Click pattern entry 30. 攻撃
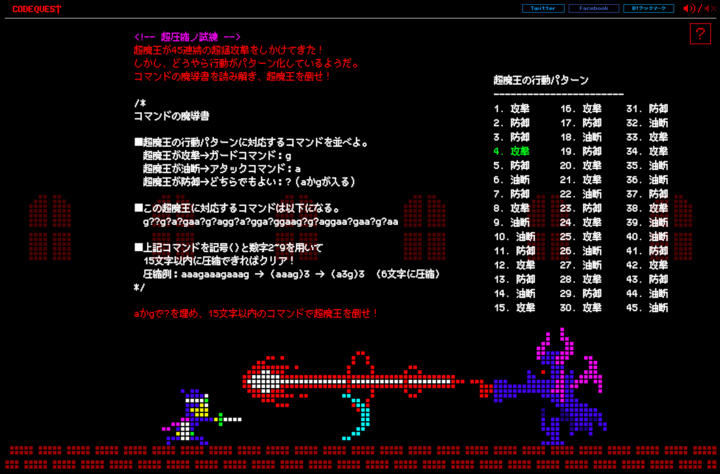The height and width of the screenshot is (474, 720). pos(580,308)
